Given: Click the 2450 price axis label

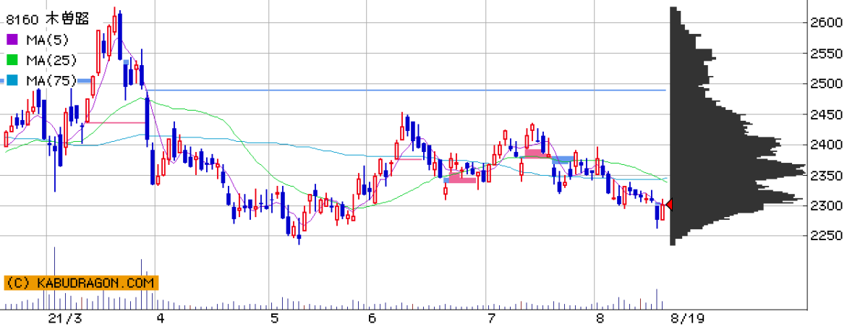Looking at the screenshot, I should pos(826,114).
